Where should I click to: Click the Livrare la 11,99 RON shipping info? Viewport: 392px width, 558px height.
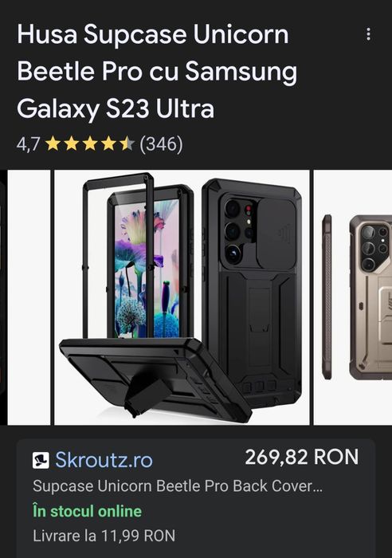pyautogui.click(x=104, y=536)
